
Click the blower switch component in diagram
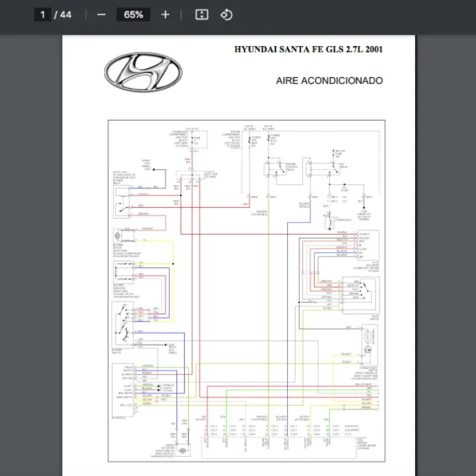tap(125, 321)
